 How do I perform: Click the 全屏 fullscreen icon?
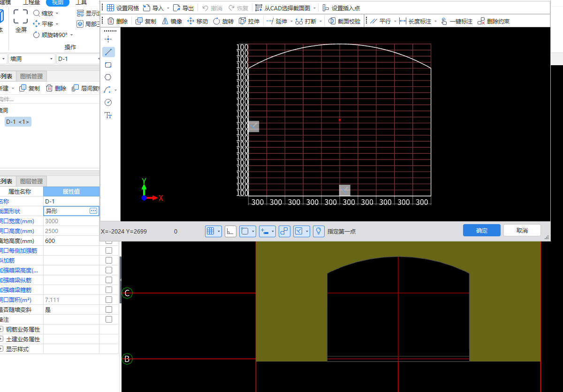click(21, 16)
